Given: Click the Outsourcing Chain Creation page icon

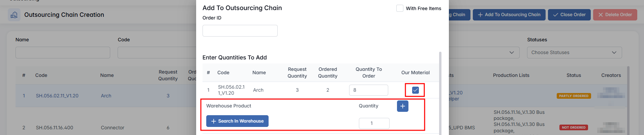Looking at the screenshot, I should [x=14, y=15].
